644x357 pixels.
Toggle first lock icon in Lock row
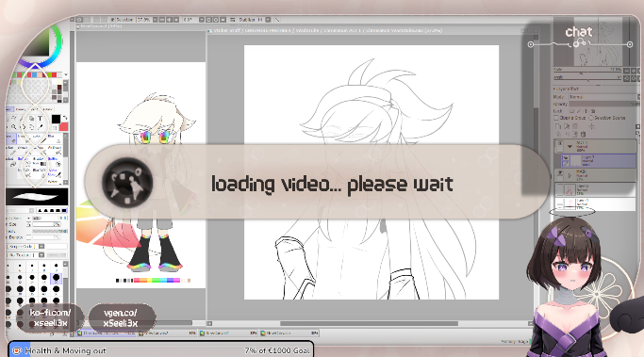(x=572, y=111)
